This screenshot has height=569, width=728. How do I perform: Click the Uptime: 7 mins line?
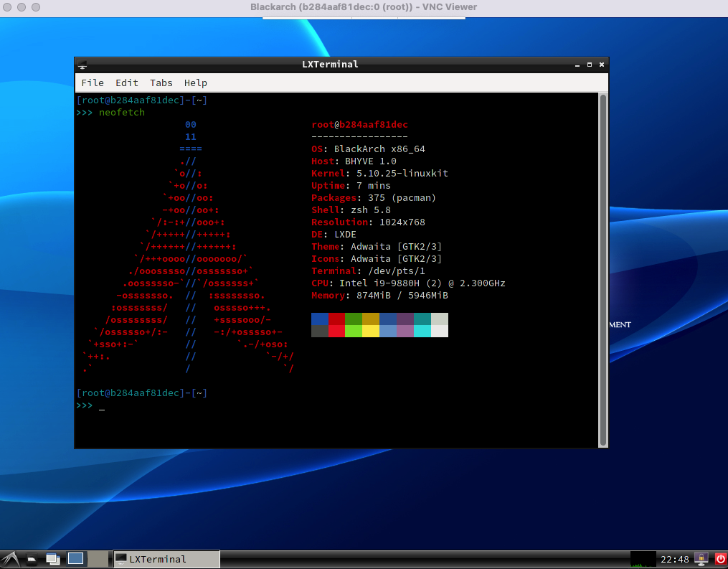(x=351, y=185)
